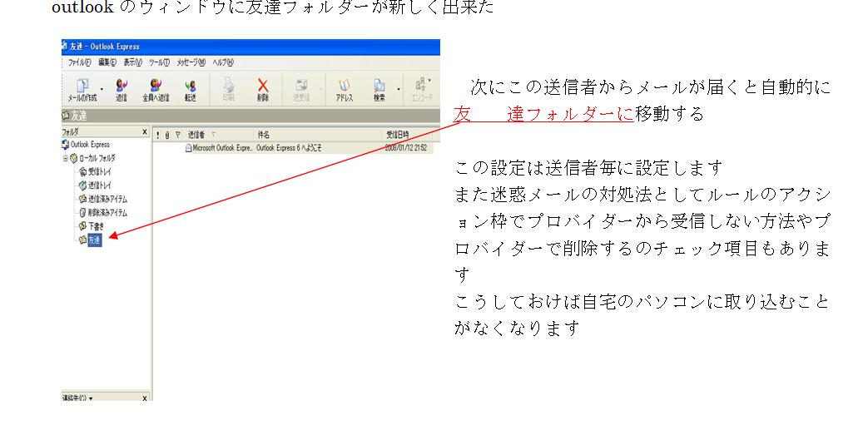Click red underlined 友達フォルダーに text
This screenshot has height=430, width=868.
click(543, 114)
